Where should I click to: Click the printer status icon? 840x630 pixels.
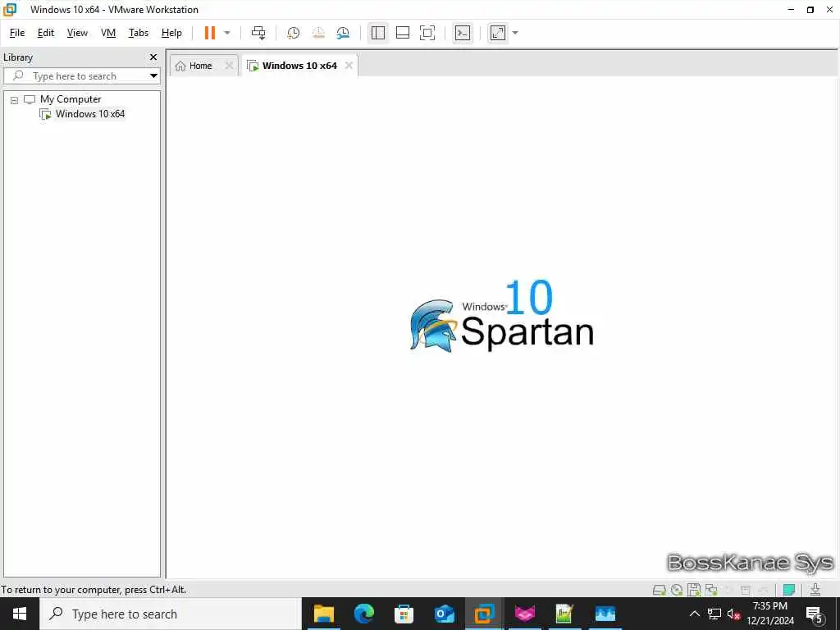coord(745,590)
